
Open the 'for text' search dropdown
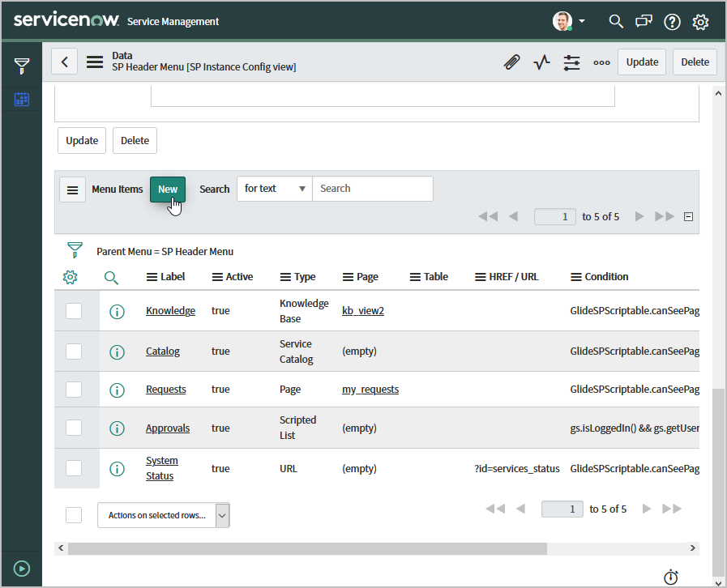[x=275, y=189]
